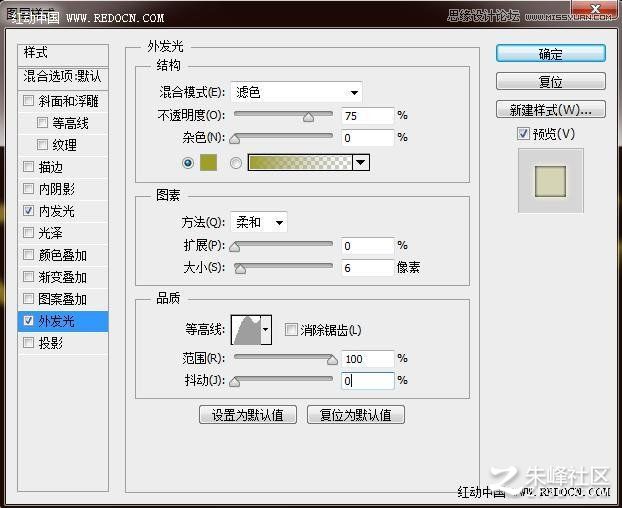Enable the 光泽 satin checkbox
This screenshot has height=508, width=622.
(x=29, y=232)
